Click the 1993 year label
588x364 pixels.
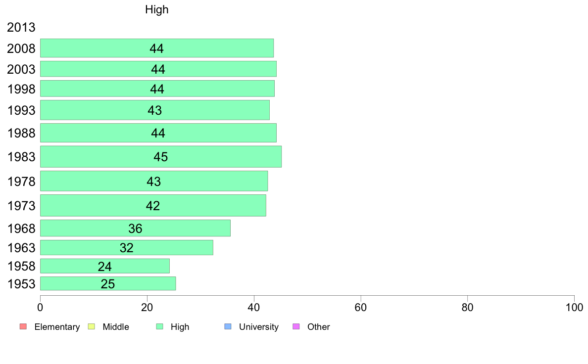click(21, 110)
